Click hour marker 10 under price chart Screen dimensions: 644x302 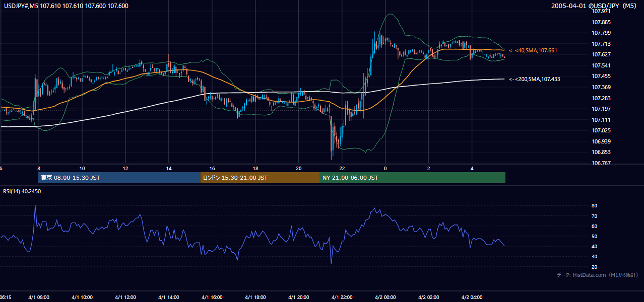point(82,168)
